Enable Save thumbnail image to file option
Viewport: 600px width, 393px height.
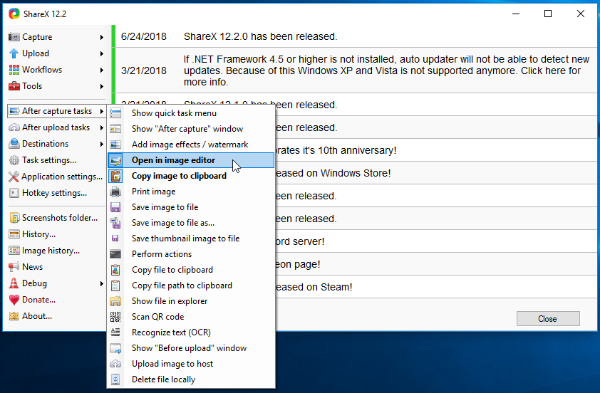[x=191, y=238]
